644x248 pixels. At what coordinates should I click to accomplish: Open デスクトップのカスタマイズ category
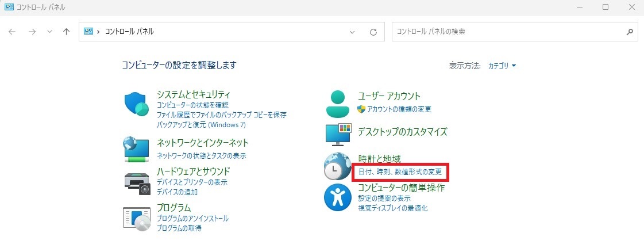point(403,132)
